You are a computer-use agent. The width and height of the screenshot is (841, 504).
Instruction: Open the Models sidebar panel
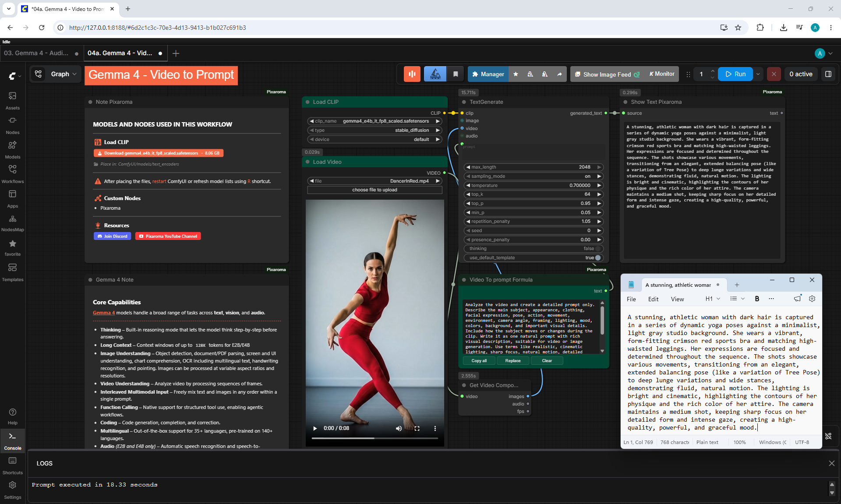tap(13, 149)
